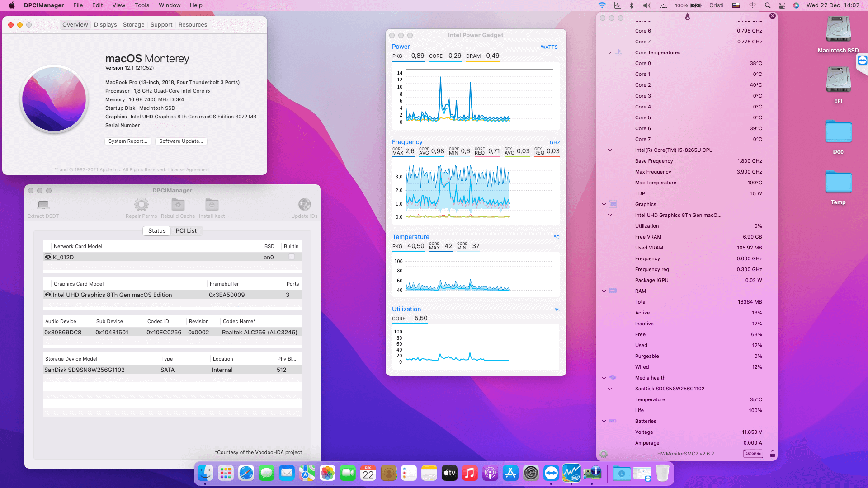Select the Doc folder on desktop
The height and width of the screenshot is (488, 868).
pos(838,132)
